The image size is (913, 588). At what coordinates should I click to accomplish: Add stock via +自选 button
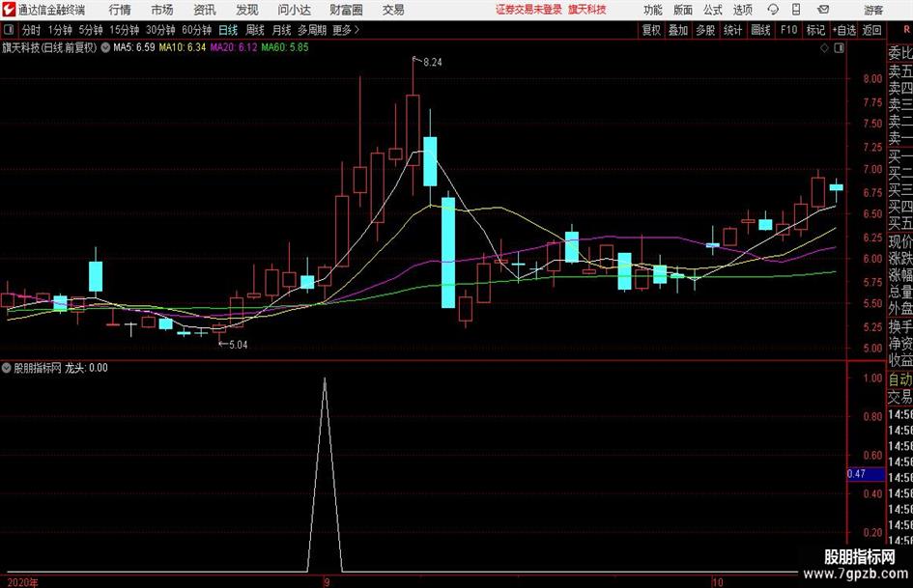[843, 30]
